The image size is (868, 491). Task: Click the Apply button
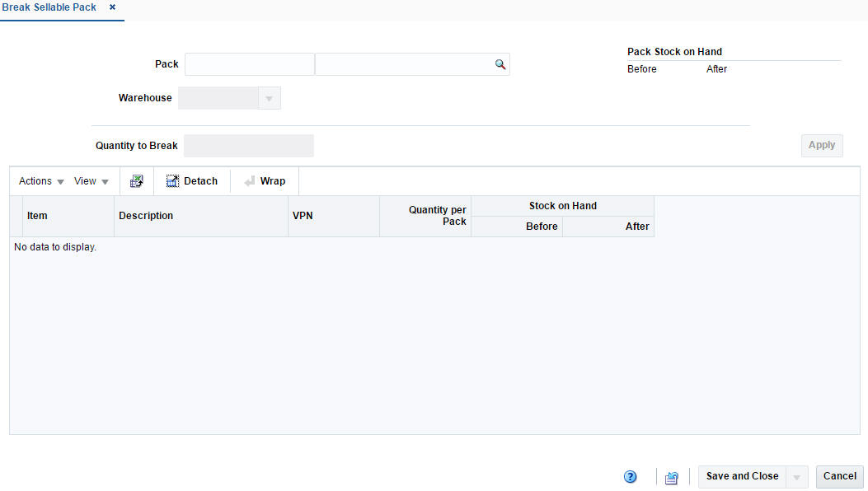pos(822,145)
